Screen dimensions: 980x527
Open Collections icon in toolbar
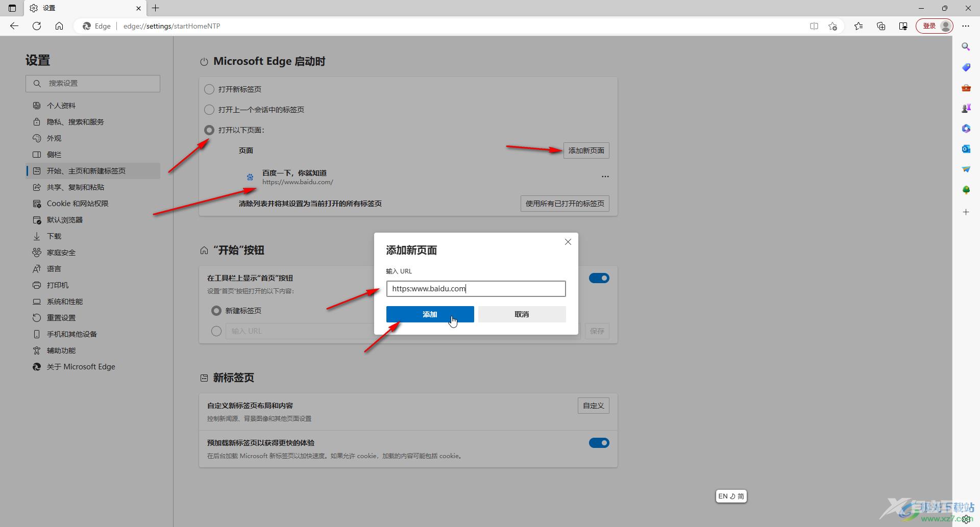pyautogui.click(x=881, y=26)
